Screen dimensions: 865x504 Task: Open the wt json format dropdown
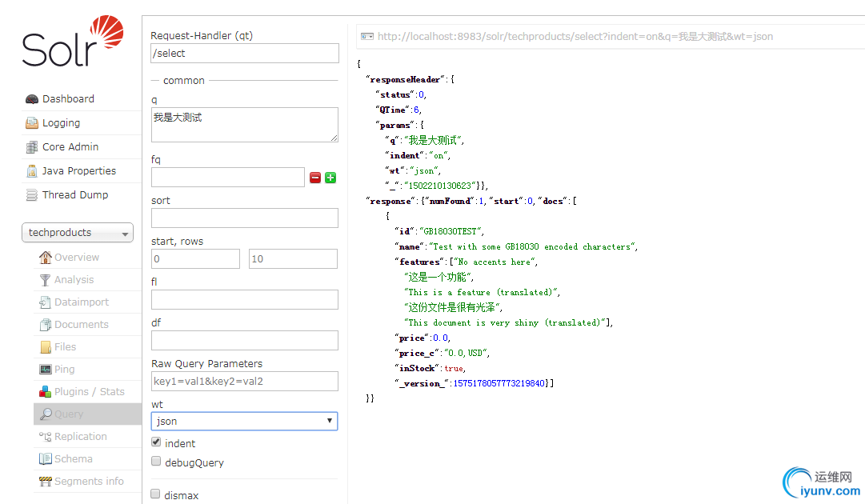(244, 422)
